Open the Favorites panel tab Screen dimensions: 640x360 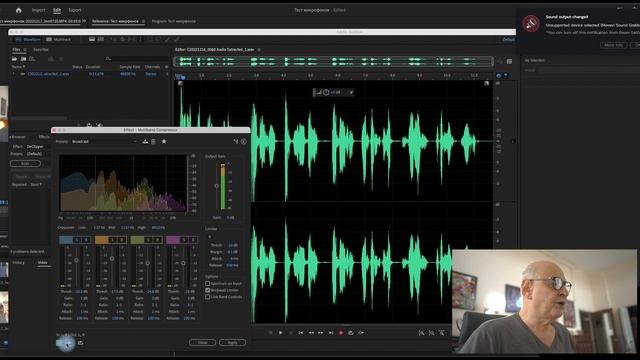pyautogui.click(x=41, y=50)
